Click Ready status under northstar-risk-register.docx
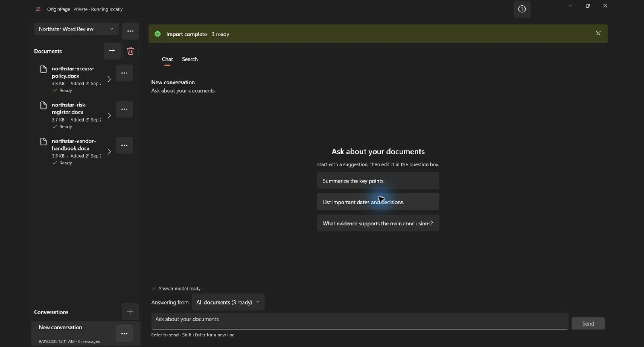The width and height of the screenshot is (644, 347). (66, 127)
